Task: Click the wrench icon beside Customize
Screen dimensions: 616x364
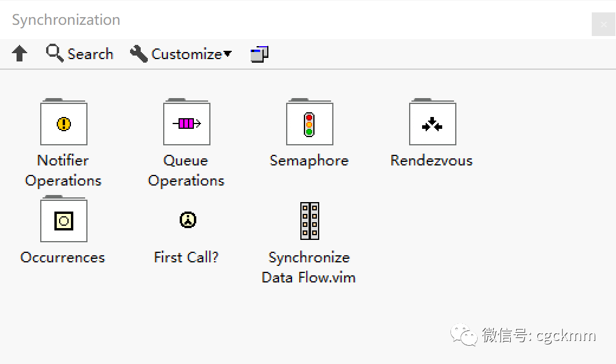Action: [138, 54]
